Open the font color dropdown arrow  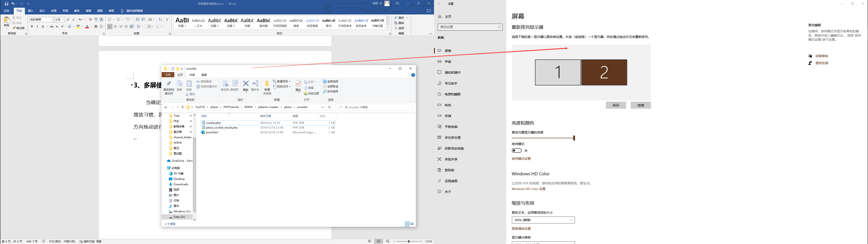(91, 27)
